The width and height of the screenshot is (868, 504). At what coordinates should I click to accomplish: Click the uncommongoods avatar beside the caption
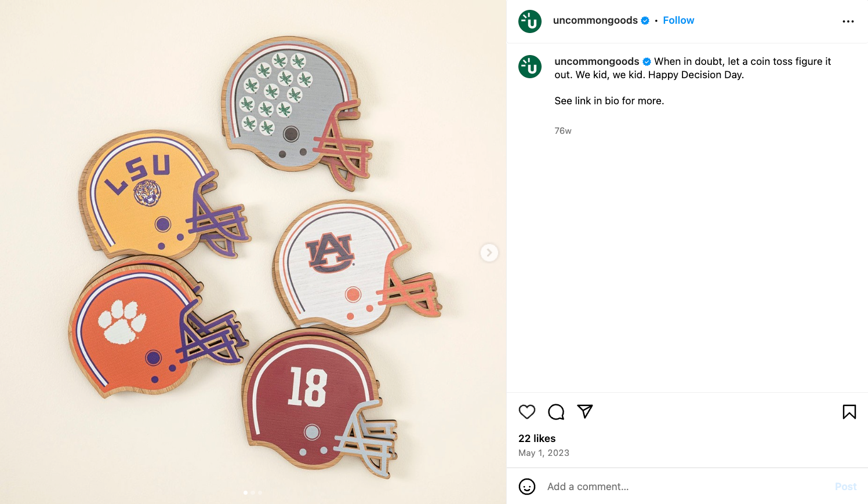(529, 67)
